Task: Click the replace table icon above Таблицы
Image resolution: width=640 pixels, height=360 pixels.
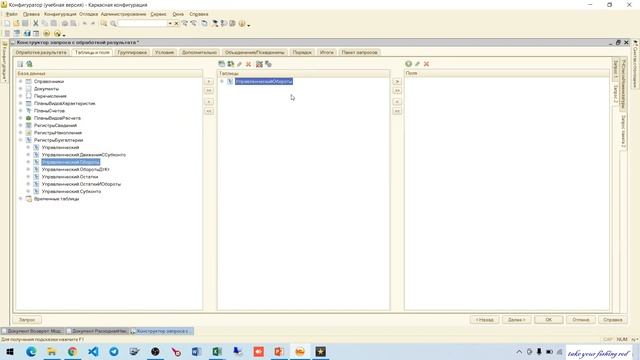Action: [259, 64]
